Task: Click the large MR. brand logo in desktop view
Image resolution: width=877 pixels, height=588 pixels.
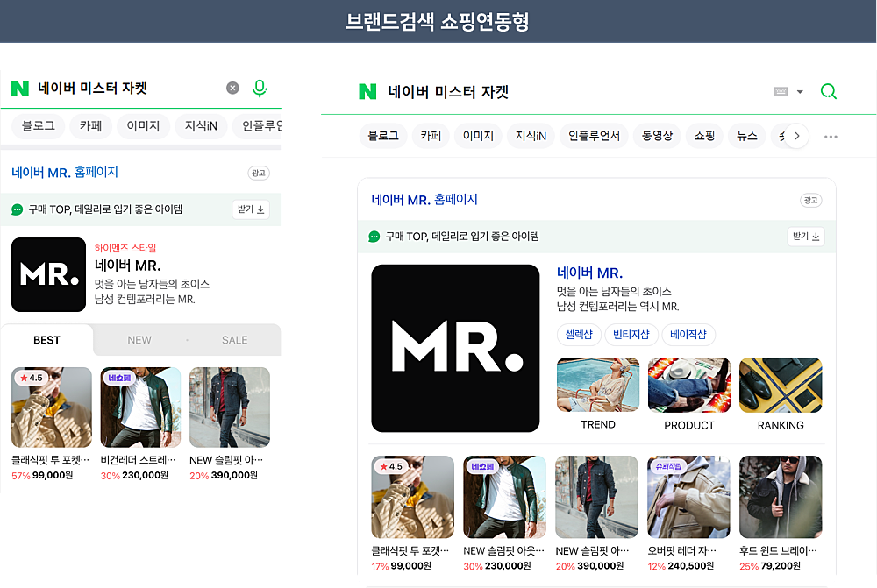Action: (x=455, y=348)
